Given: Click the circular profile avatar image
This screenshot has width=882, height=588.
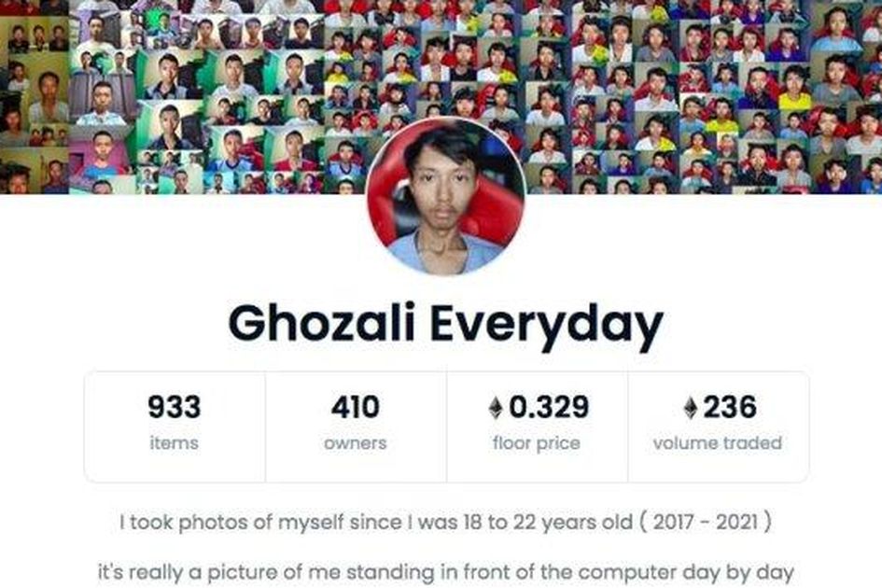Looking at the screenshot, I should pyautogui.click(x=445, y=196).
